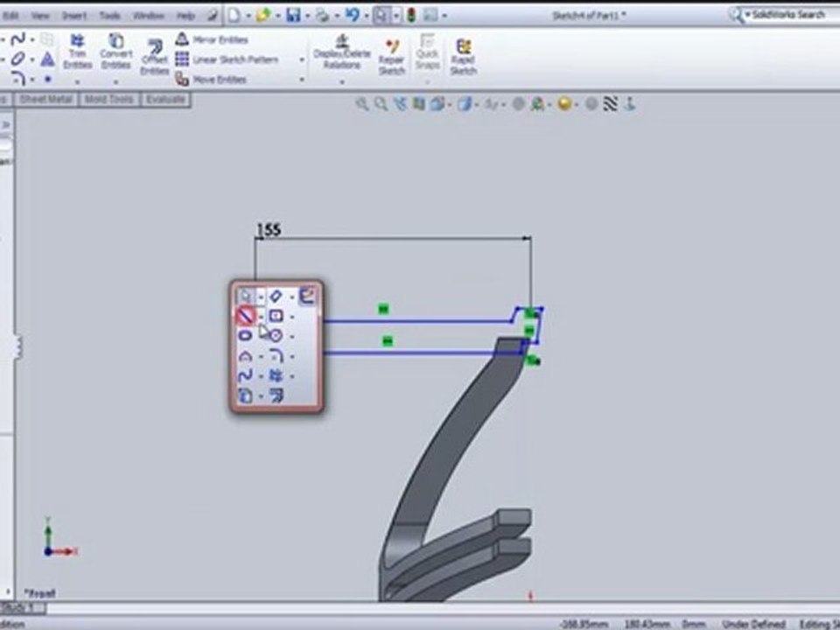Open the View Orientation cube
This screenshot has width=840, height=630.
[437, 104]
